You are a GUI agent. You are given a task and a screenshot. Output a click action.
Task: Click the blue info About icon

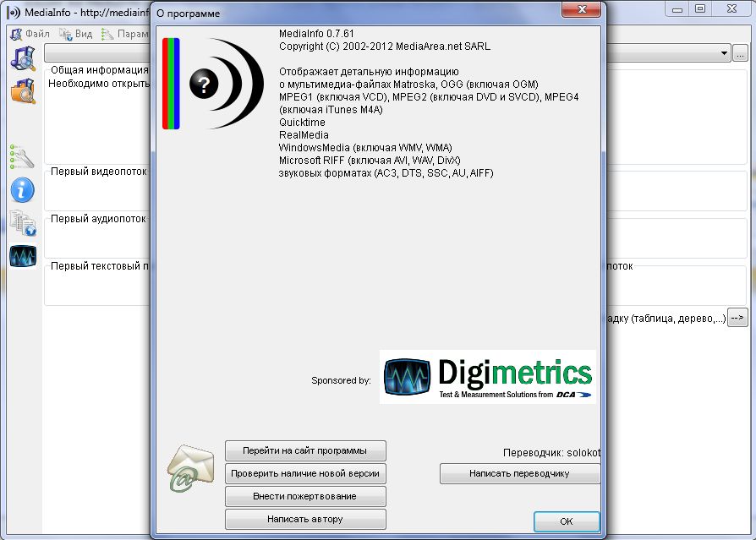click(x=23, y=190)
